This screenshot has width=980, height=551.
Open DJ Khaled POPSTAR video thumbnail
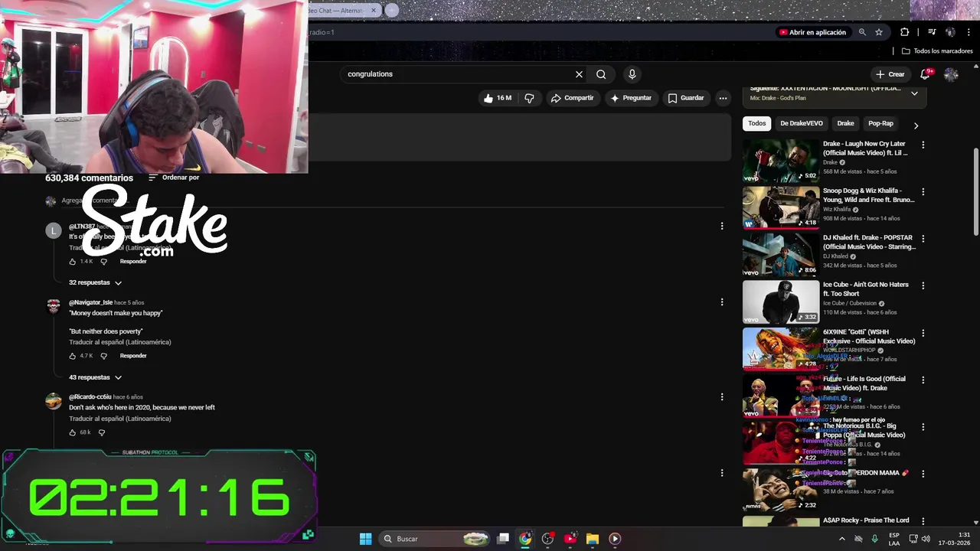click(x=781, y=254)
